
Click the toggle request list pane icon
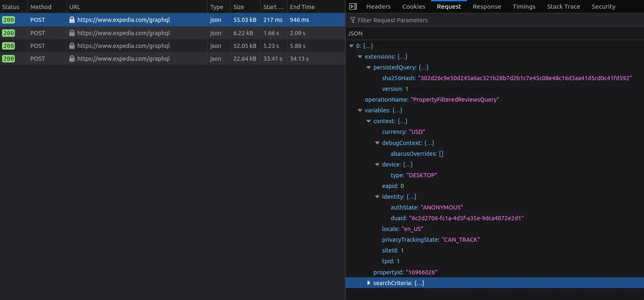[352, 7]
